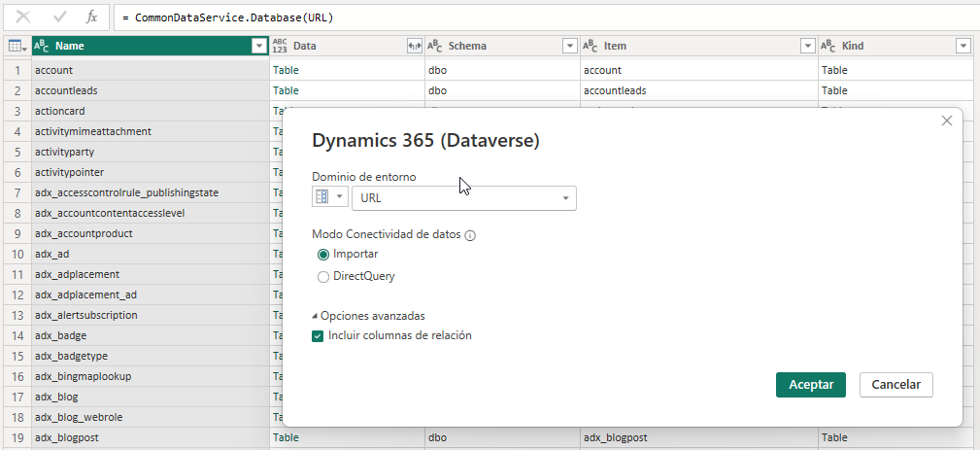Select the DirectQuery radio option
980x450 pixels.
(323, 277)
